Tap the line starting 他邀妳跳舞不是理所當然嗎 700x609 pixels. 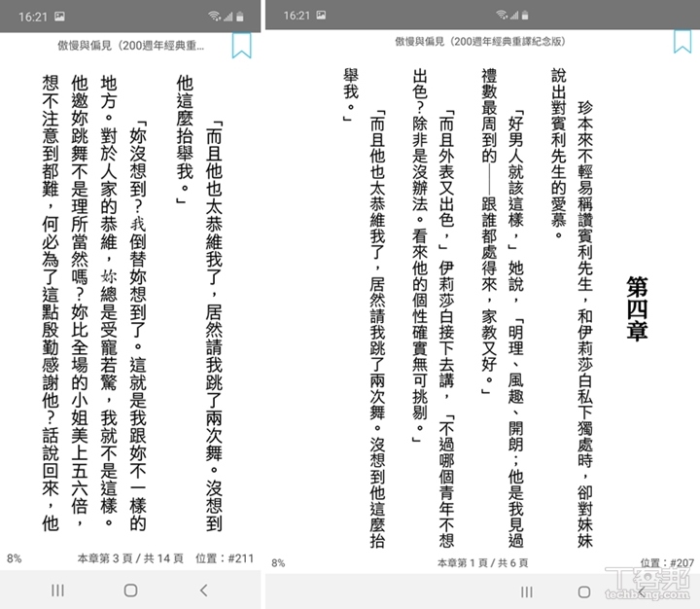(80, 303)
